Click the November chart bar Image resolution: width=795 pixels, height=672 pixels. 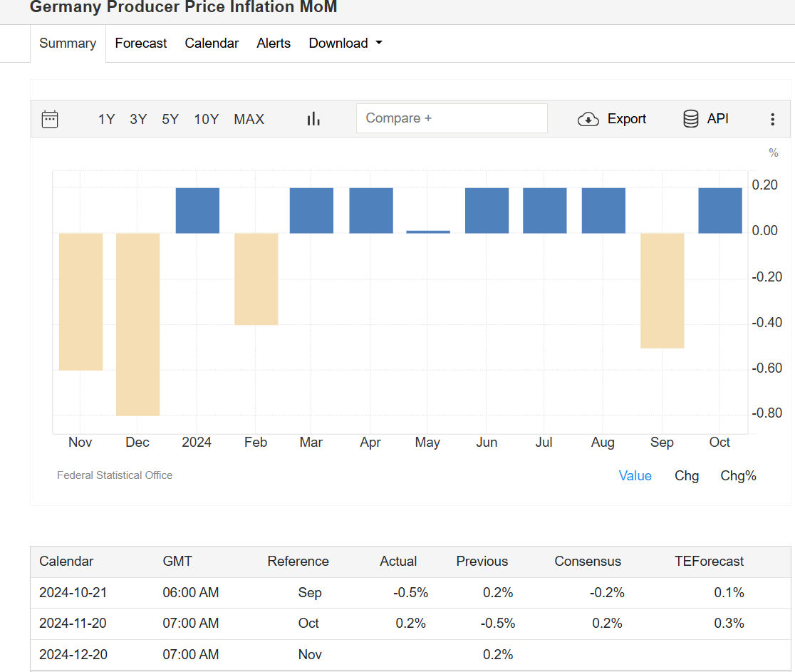81,301
